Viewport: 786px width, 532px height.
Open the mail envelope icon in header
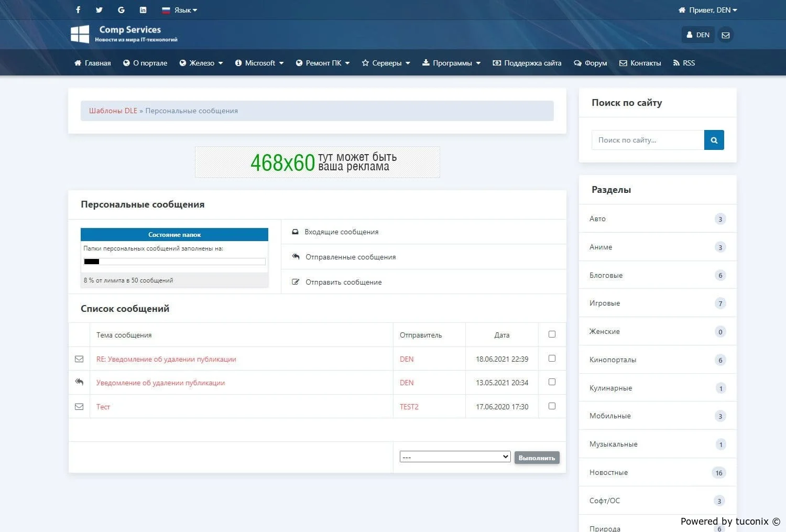click(726, 35)
